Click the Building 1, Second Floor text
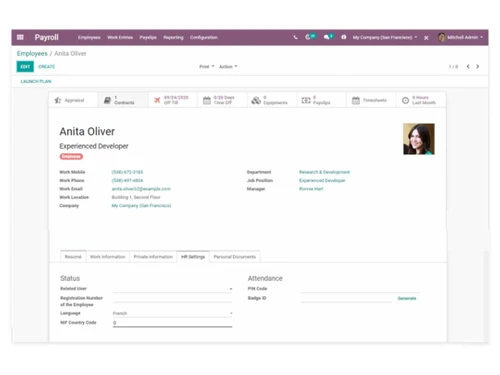 click(136, 197)
